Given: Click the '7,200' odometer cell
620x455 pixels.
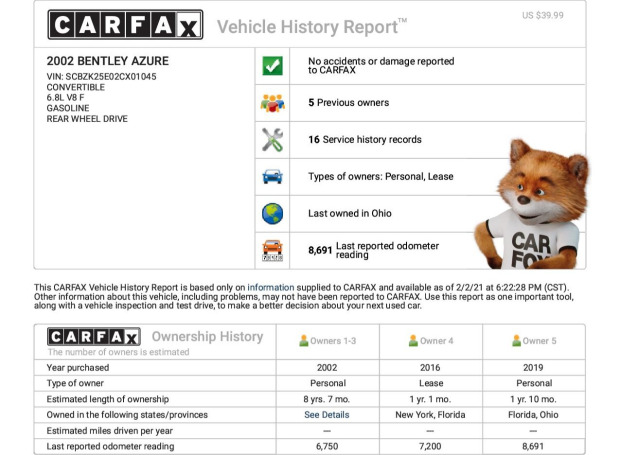Looking at the screenshot, I should pos(430,446).
